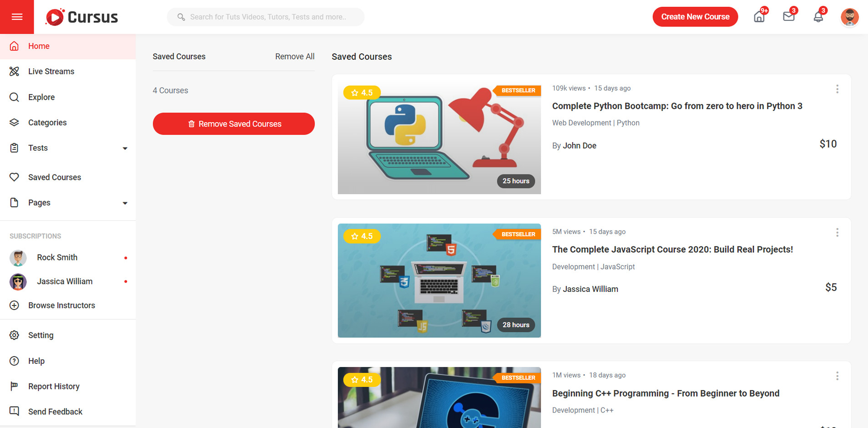Open the notifications bell icon
Viewport: 868px width, 428px height.
[818, 17]
